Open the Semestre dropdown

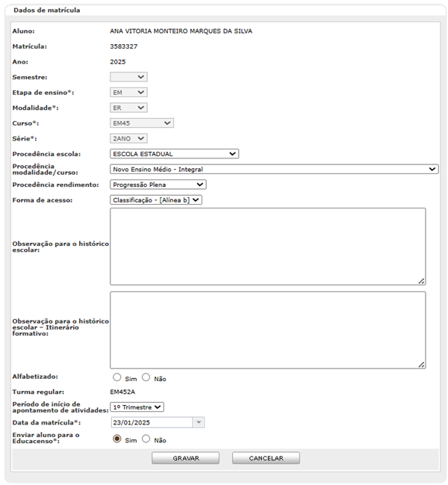(128, 77)
